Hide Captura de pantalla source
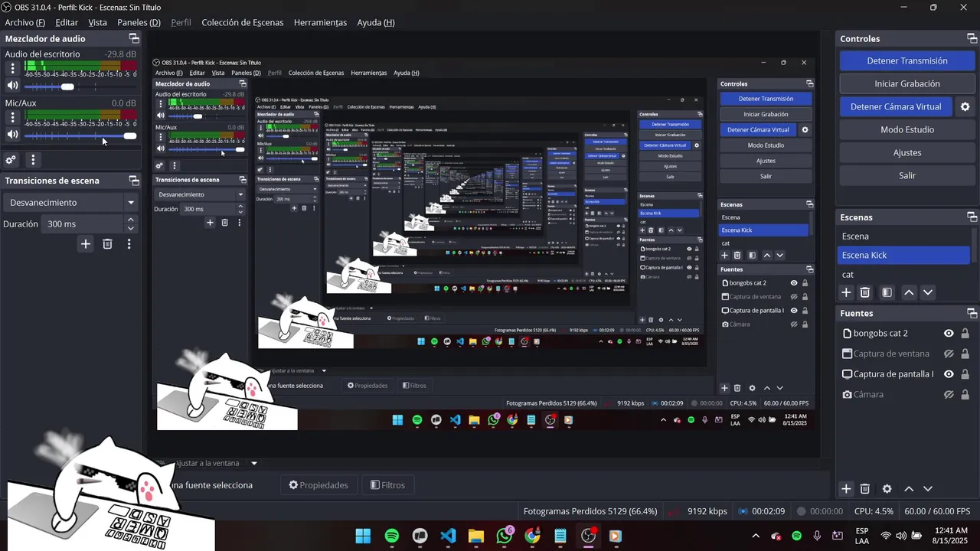Viewport: 980px width, 551px height. [949, 374]
